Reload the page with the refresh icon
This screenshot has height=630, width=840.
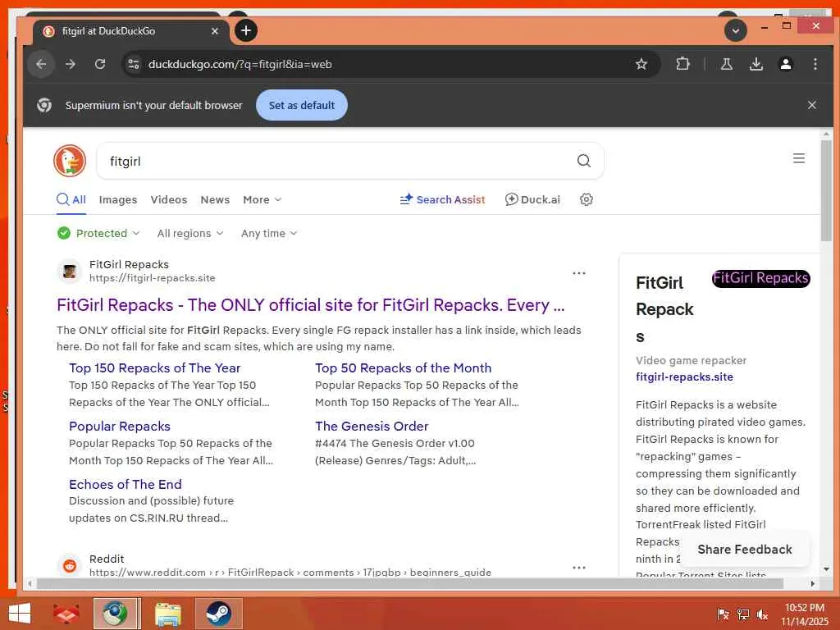point(100,64)
